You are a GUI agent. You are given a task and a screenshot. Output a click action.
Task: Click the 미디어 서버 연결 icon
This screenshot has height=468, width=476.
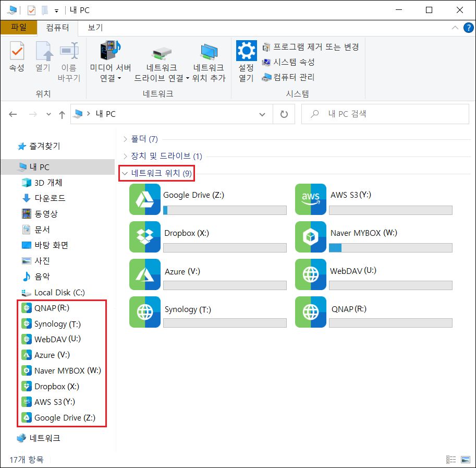[111, 50]
